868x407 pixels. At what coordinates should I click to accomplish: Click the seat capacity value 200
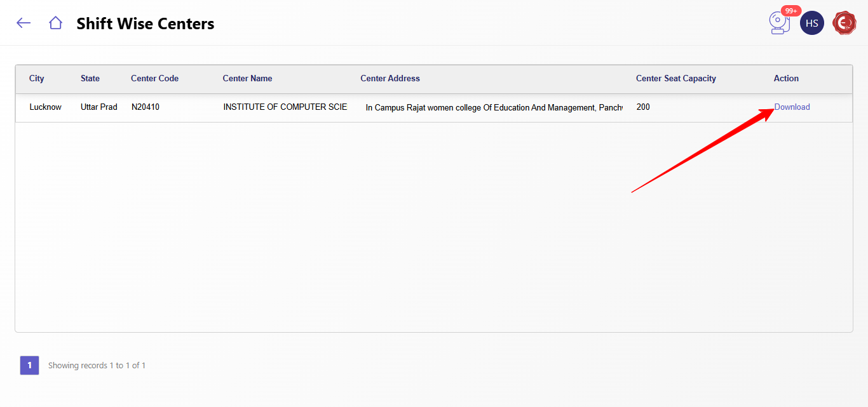click(x=643, y=107)
